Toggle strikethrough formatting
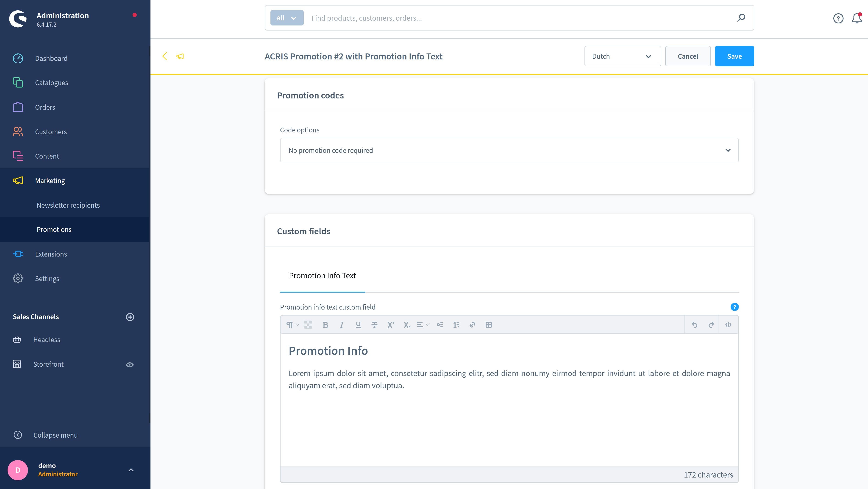868x489 pixels. [374, 325]
